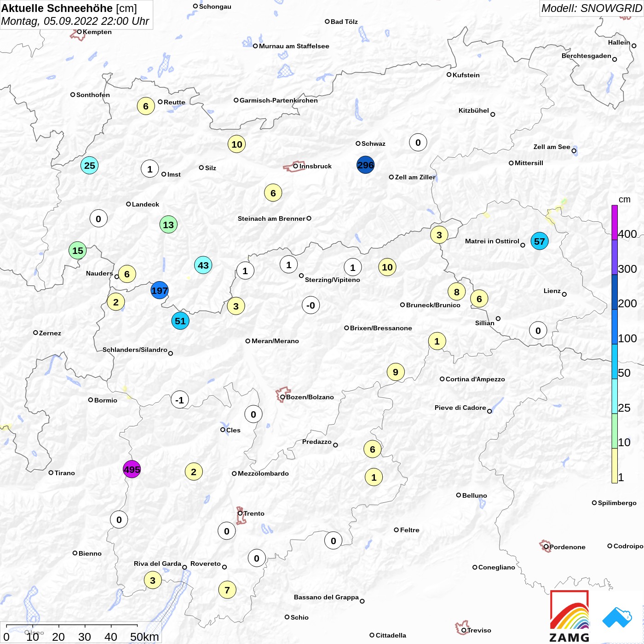Click the "50km" scale bar label

[x=144, y=637]
